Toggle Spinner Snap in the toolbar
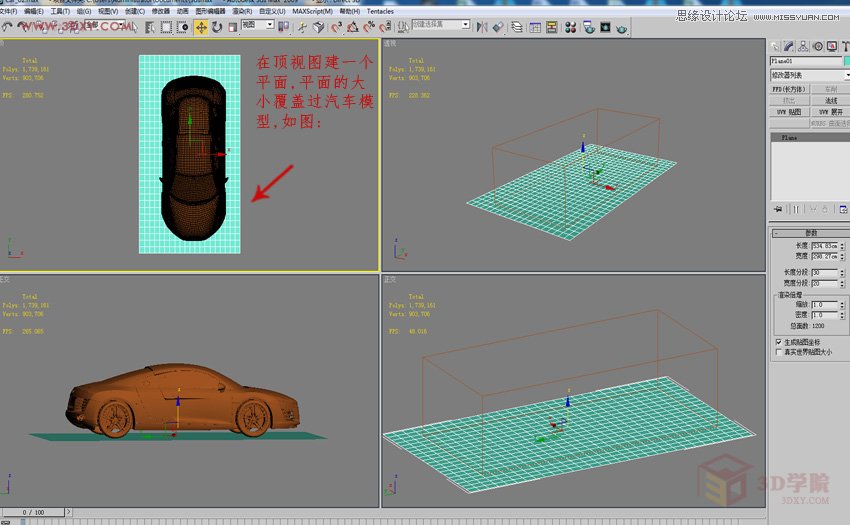The image size is (850, 525). pos(385,27)
